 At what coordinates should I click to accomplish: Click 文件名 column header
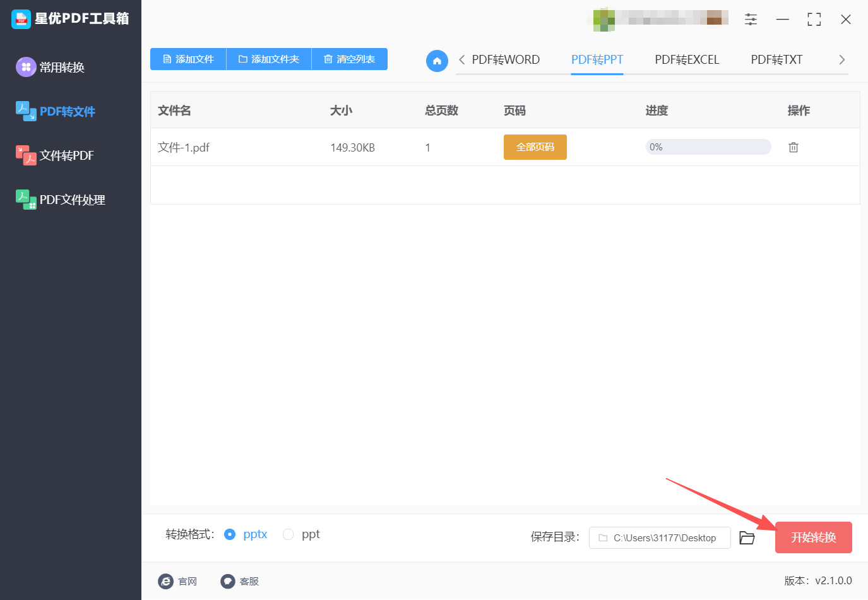coord(174,111)
